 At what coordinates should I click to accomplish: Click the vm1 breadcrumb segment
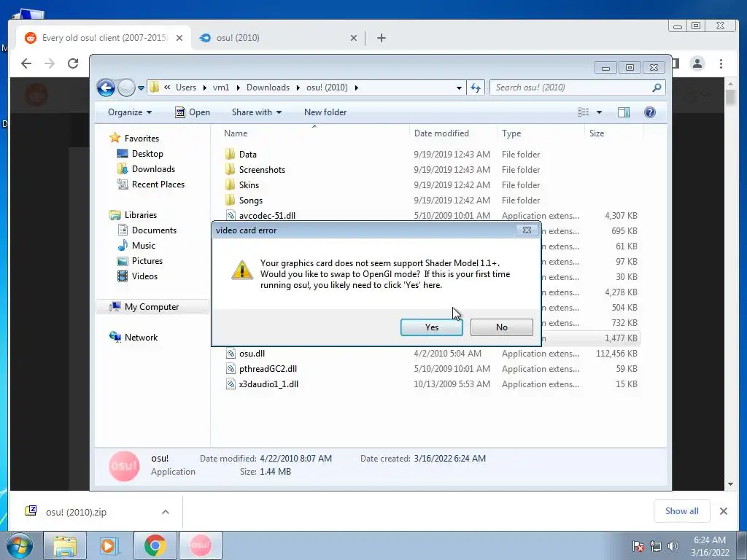(220, 87)
